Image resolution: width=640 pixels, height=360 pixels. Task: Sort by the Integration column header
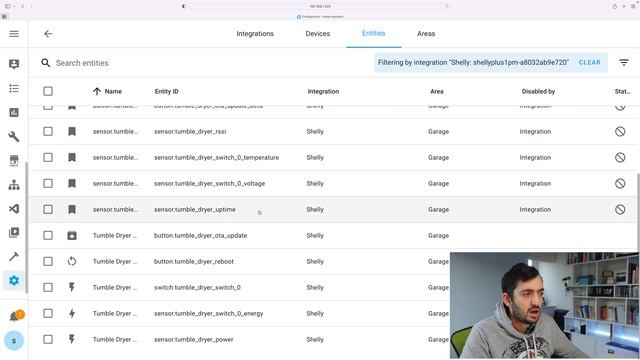pyautogui.click(x=323, y=91)
